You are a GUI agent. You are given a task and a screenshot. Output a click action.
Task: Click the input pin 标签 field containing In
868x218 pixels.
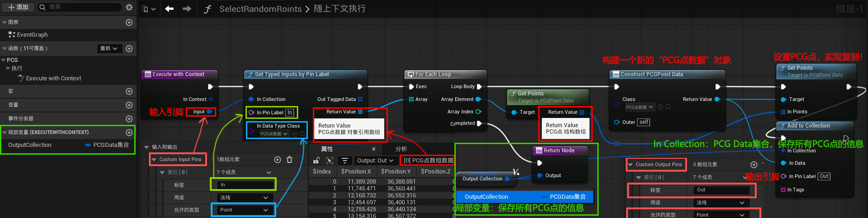click(244, 184)
